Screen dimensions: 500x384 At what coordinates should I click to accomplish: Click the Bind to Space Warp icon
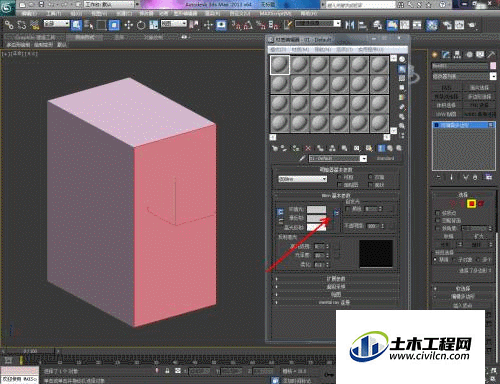35,25
